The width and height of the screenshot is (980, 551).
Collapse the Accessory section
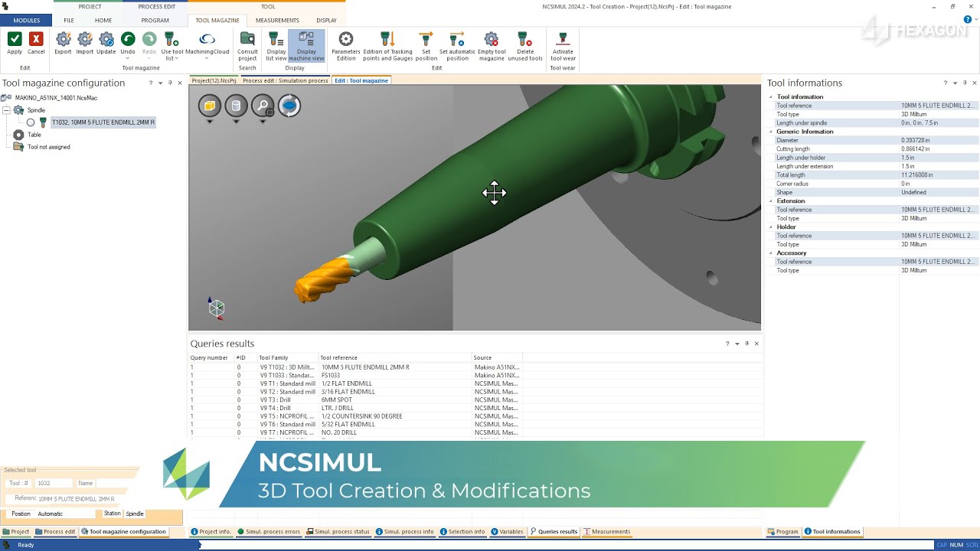pyautogui.click(x=771, y=253)
